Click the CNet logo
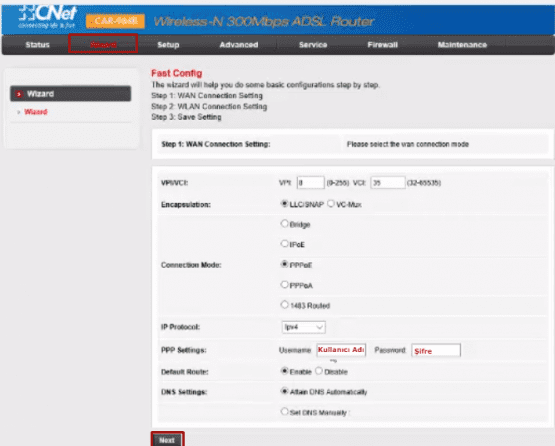 pyautogui.click(x=47, y=17)
